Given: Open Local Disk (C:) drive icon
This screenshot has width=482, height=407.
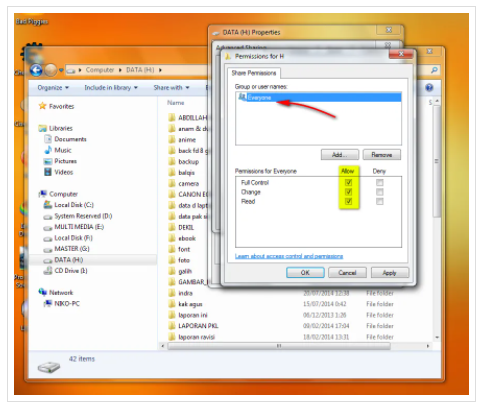Looking at the screenshot, I should click(48, 205).
